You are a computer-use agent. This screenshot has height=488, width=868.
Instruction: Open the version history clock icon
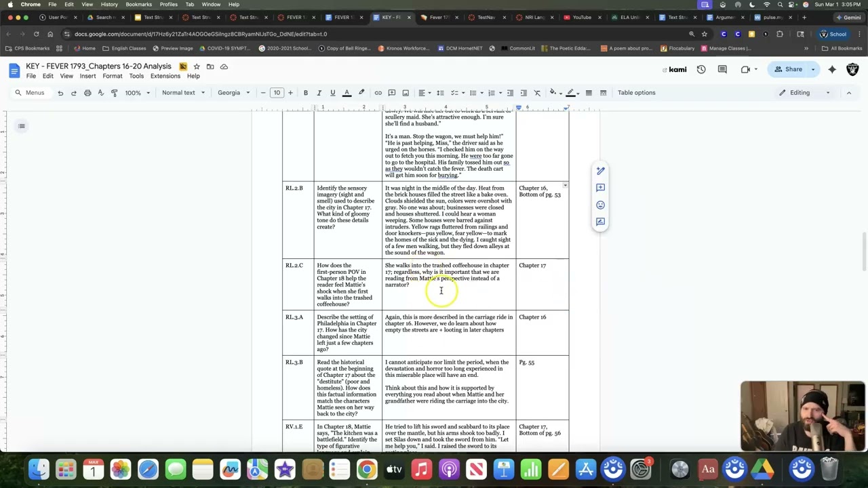[x=701, y=69]
